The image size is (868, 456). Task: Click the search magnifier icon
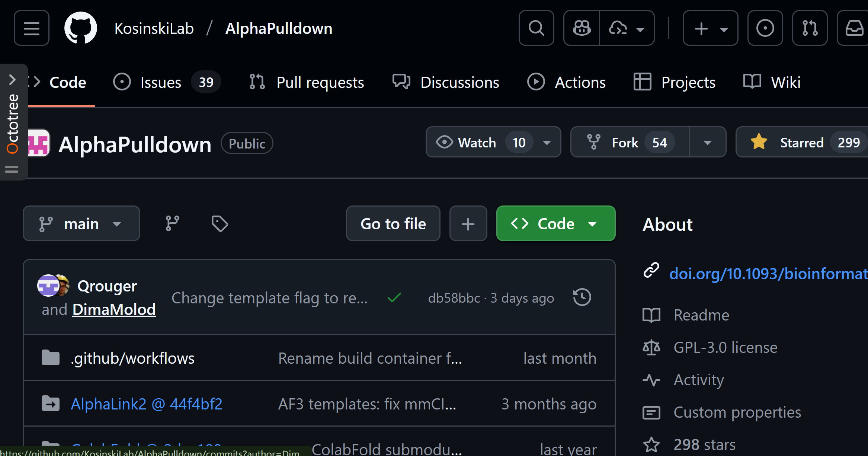click(x=536, y=28)
